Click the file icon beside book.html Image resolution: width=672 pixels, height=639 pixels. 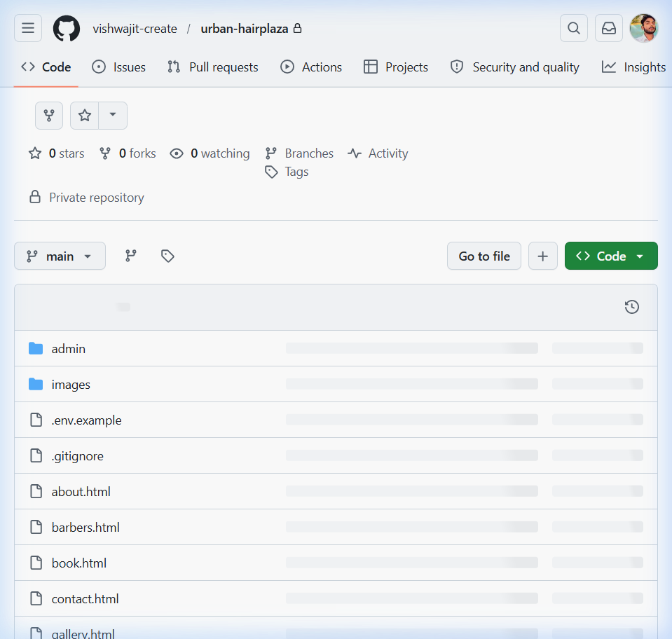pyautogui.click(x=36, y=563)
